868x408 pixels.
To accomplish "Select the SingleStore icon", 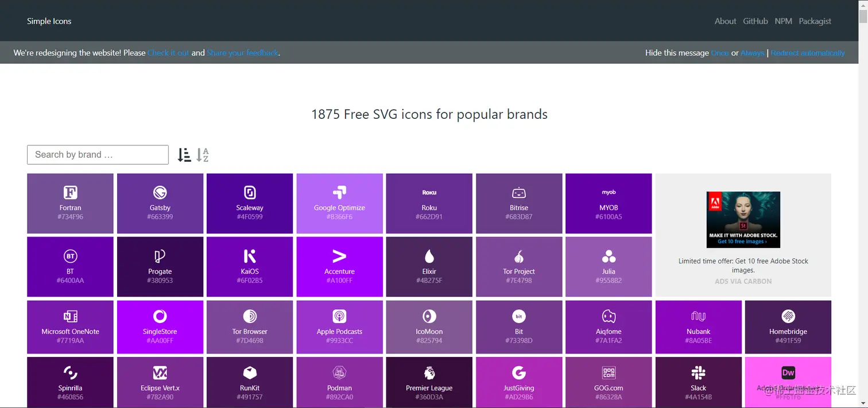I will 160,316.
